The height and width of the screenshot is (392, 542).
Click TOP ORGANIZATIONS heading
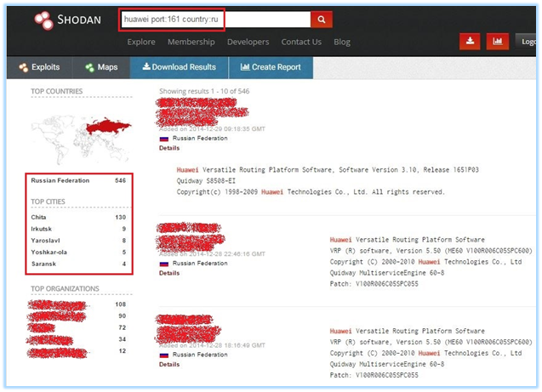point(65,289)
